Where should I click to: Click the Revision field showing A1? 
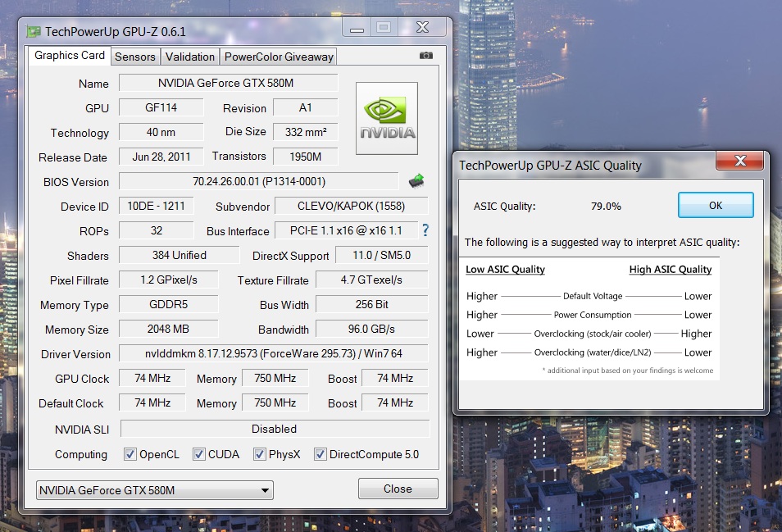pos(305,107)
